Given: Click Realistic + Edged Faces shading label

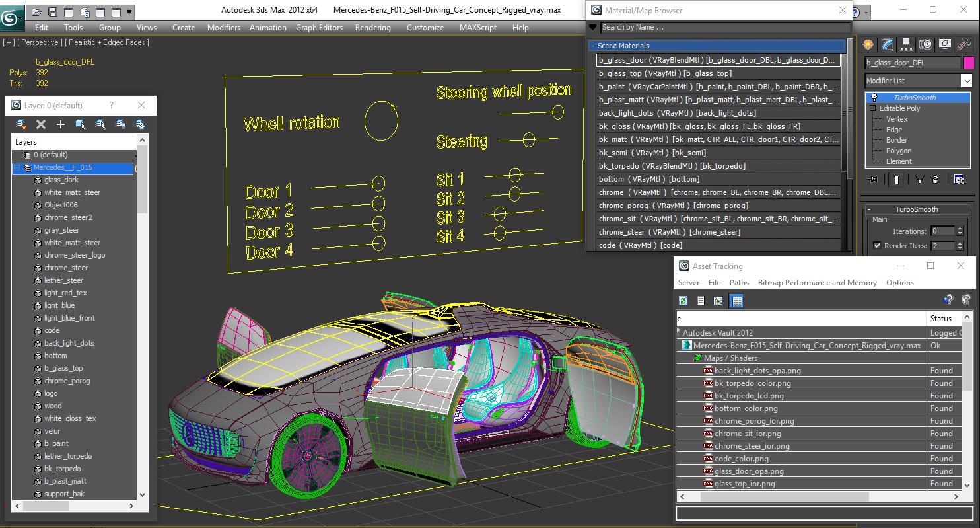Looking at the screenshot, I should point(108,42).
